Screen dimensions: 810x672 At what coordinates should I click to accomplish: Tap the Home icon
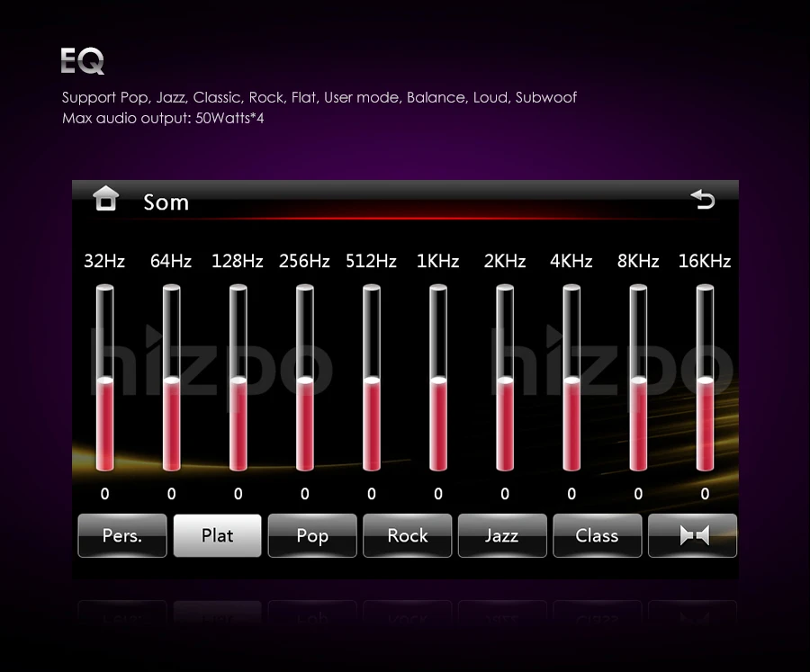click(106, 198)
